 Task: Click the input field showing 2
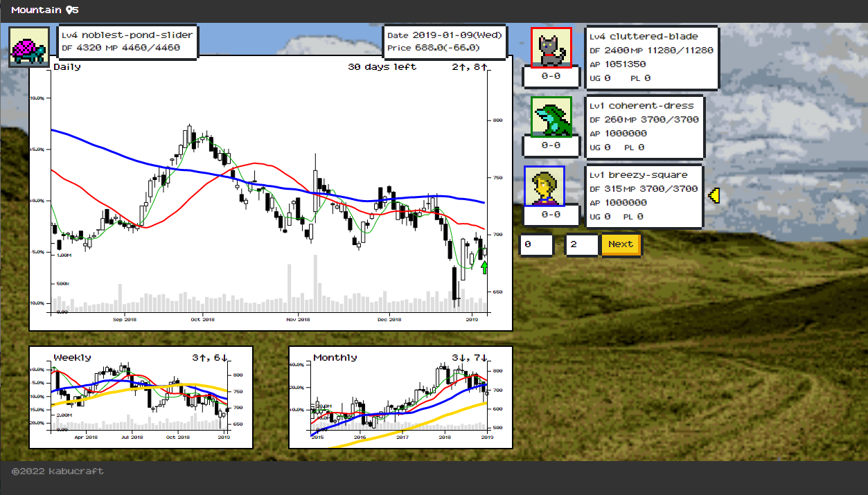click(581, 244)
